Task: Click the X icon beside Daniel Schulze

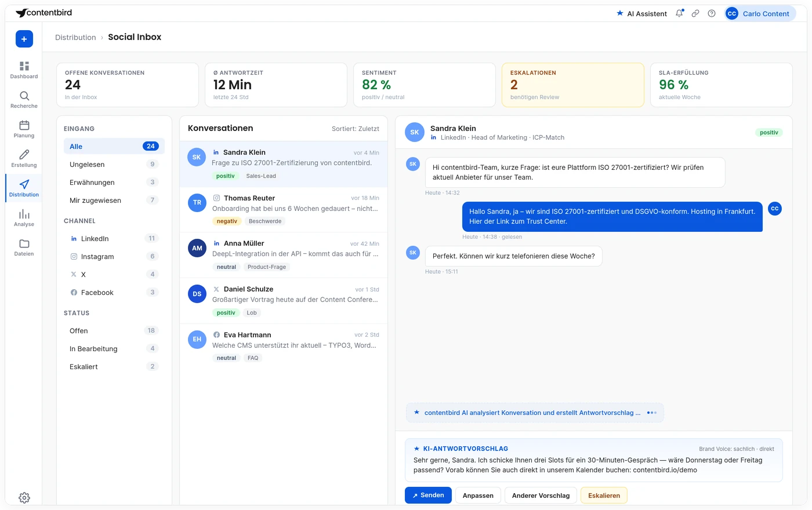Action: point(216,289)
